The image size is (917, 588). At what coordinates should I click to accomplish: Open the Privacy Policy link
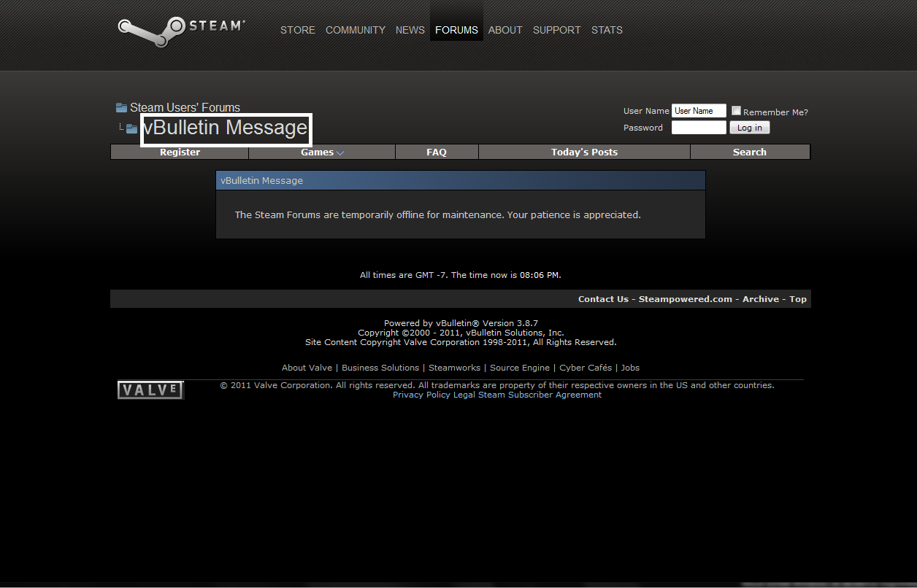pos(421,395)
